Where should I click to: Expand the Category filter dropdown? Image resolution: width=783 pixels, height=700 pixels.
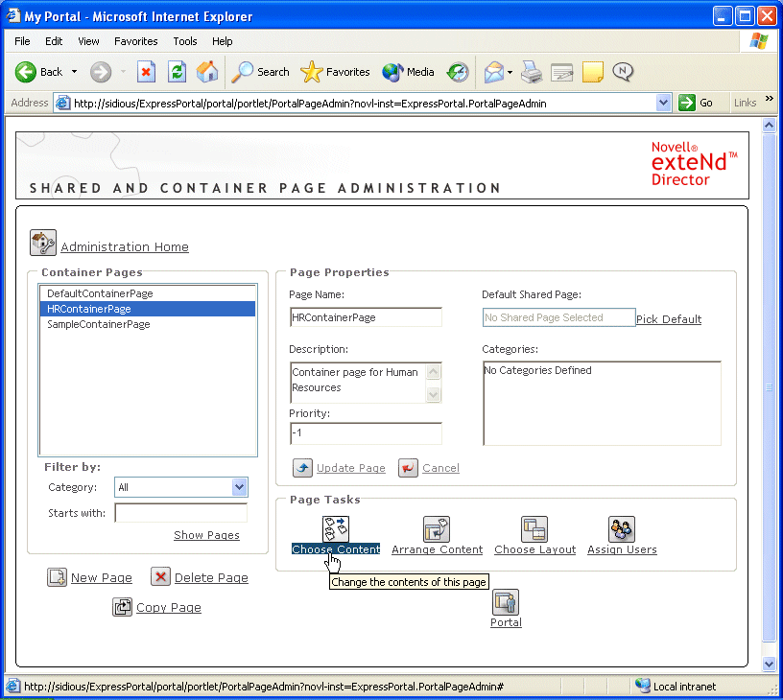[x=239, y=487]
